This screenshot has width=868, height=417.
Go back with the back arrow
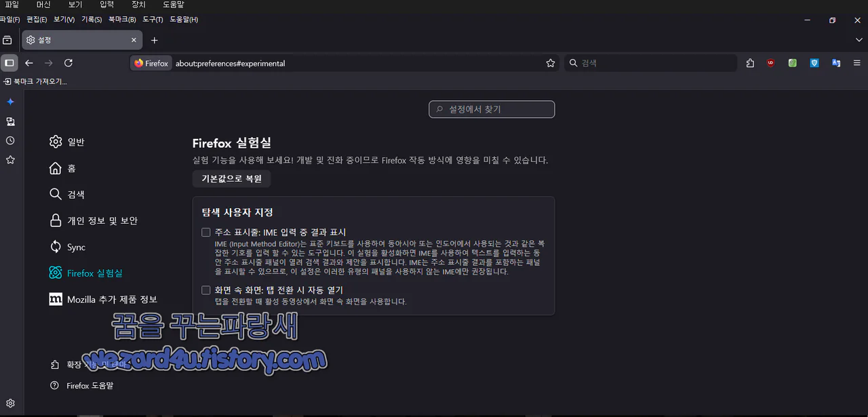coord(29,63)
